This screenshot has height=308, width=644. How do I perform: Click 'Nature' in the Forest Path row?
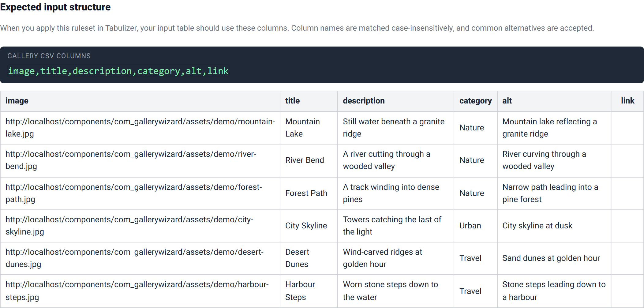pos(472,193)
